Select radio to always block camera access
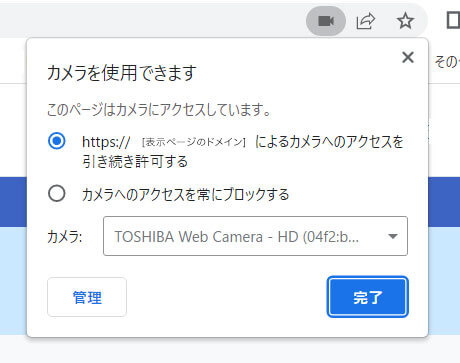This screenshot has height=363, width=460. coord(57,193)
